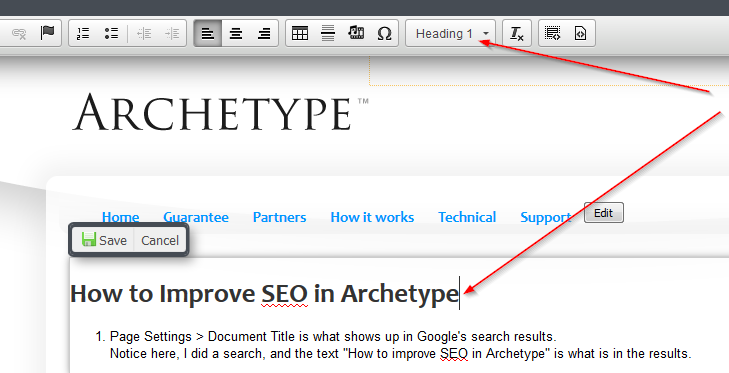This screenshot has height=373, width=729.
Task: Toggle left text alignment
Action: point(208,33)
